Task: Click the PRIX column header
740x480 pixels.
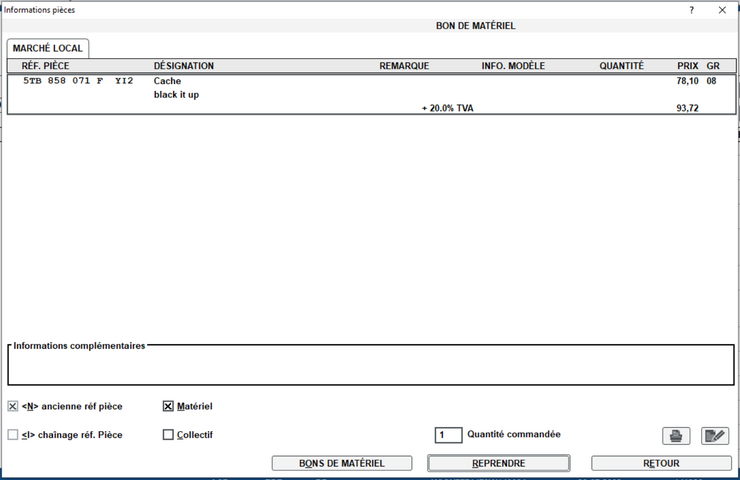Action: pos(687,66)
